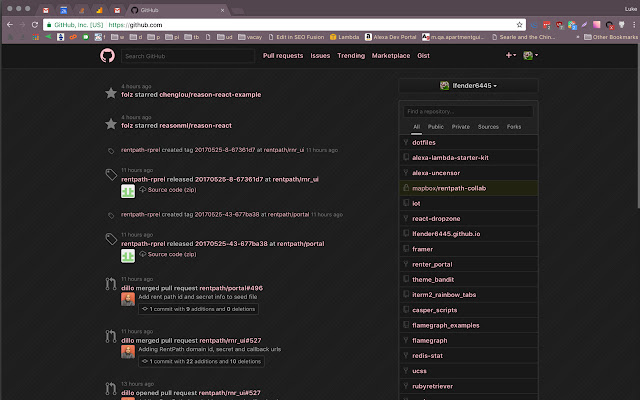Visit the Marketplace link
The image size is (640, 400).
click(391, 56)
